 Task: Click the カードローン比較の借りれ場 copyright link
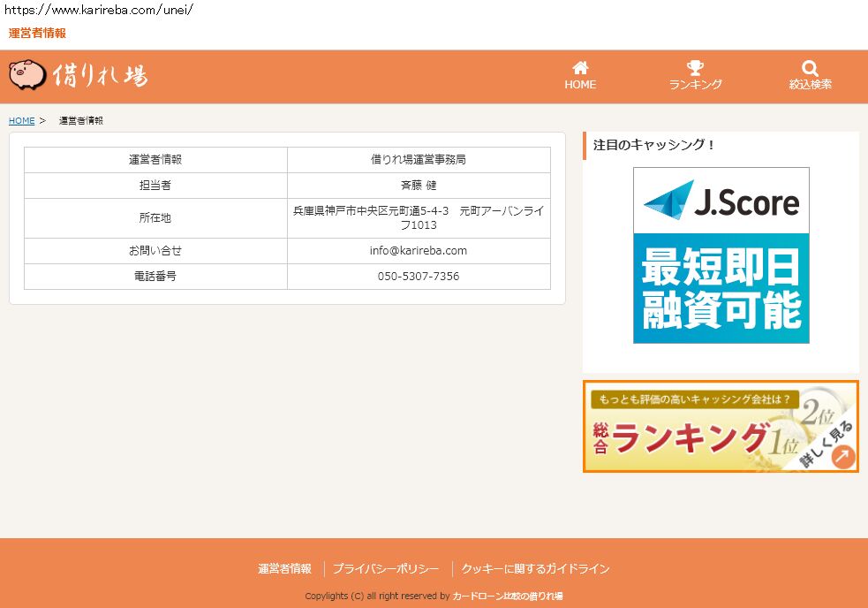click(507, 597)
